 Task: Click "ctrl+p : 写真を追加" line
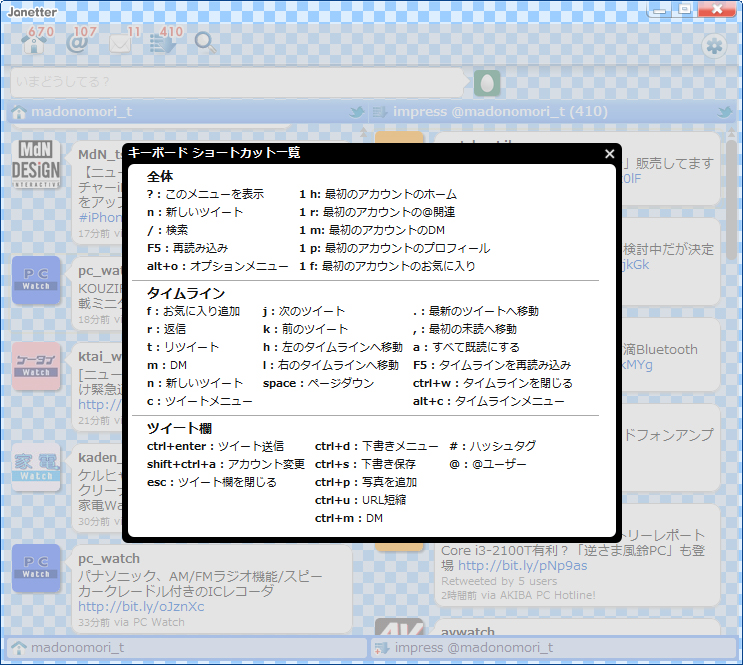(x=365, y=483)
